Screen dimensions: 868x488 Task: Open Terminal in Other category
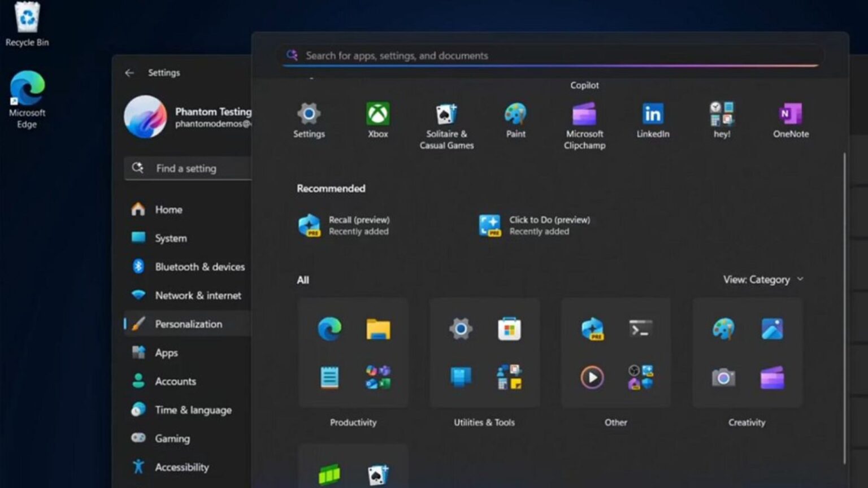[641, 329]
